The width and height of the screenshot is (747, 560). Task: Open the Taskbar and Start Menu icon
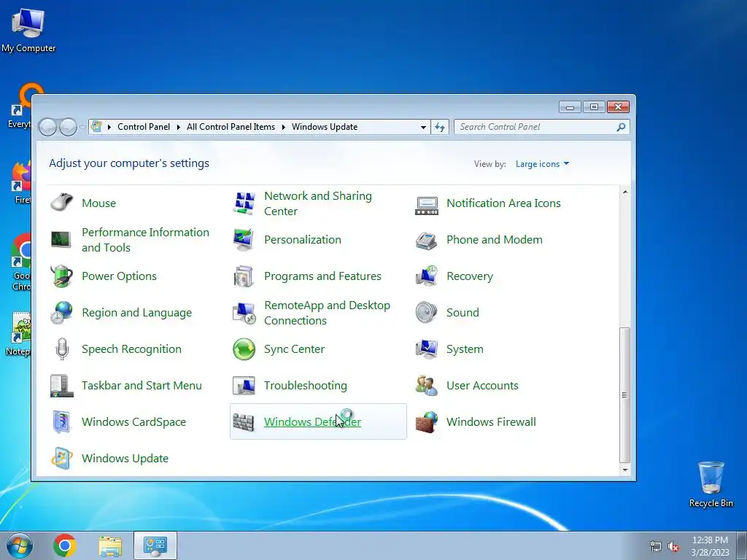[61, 386]
